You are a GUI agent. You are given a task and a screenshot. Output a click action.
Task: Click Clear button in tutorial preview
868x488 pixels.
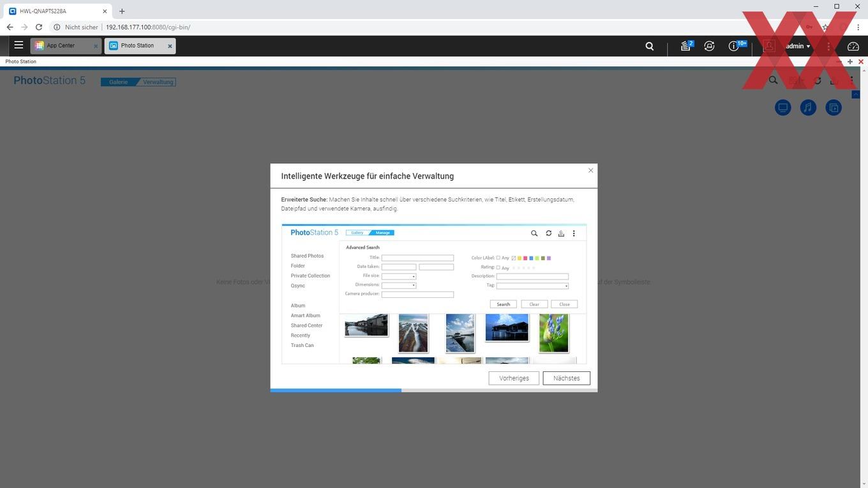[x=534, y=304]
